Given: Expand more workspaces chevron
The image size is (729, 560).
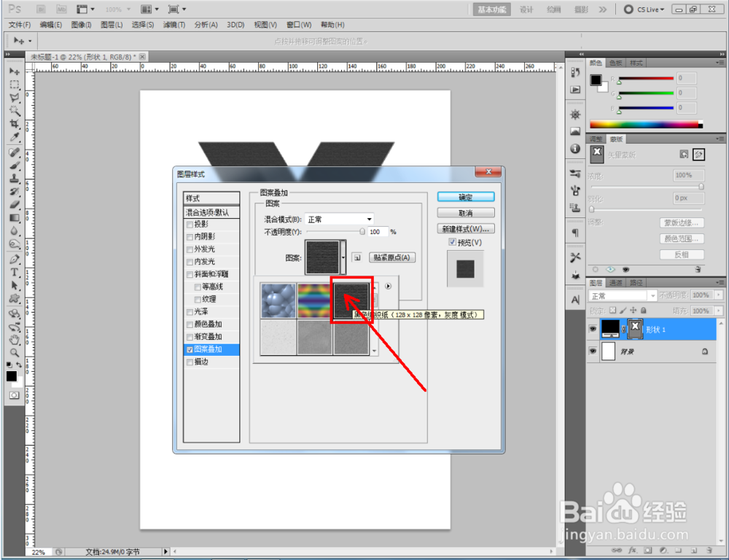Looking at the screenshot, I should click(x=603, y=9).
